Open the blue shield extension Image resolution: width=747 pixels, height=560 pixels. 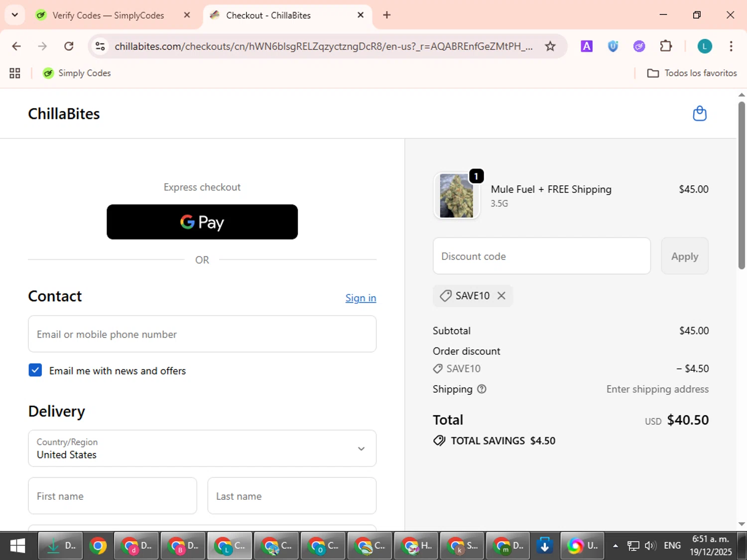613,46
